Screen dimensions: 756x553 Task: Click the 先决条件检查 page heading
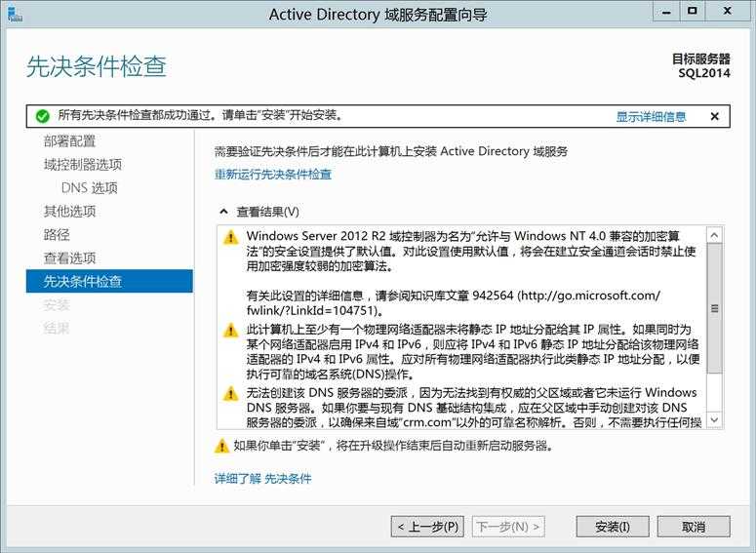[97, 66]
